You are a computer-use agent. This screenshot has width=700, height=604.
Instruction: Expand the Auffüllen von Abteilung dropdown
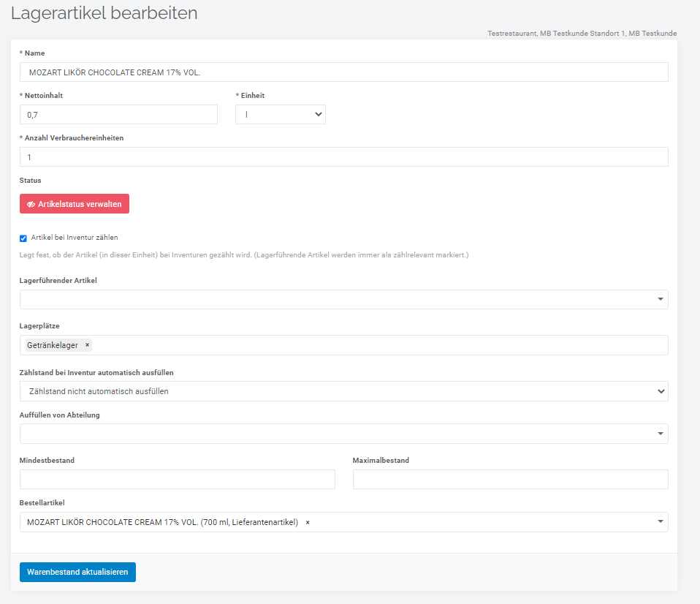point(343,434)
